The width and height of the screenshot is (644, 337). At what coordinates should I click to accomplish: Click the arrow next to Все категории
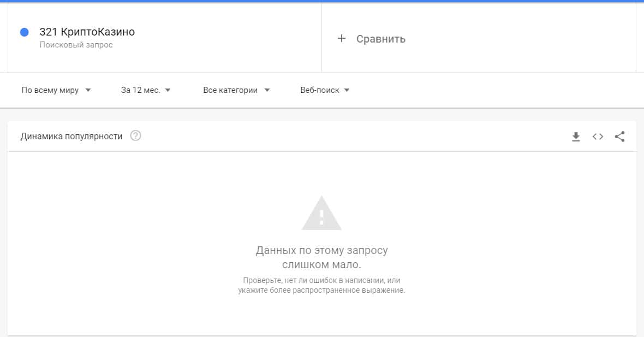(267, 90)
